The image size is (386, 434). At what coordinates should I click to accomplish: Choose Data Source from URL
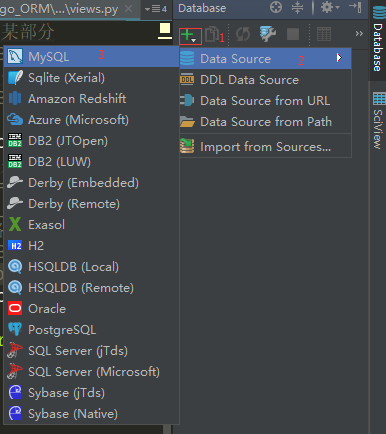click(x=265, y=101)
